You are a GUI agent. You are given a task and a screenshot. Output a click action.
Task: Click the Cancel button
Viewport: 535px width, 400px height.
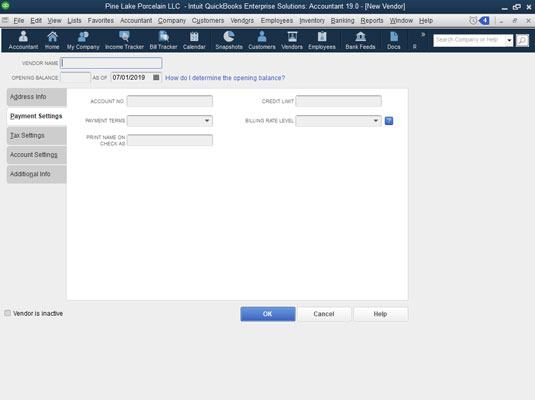(x=324, y=314)
